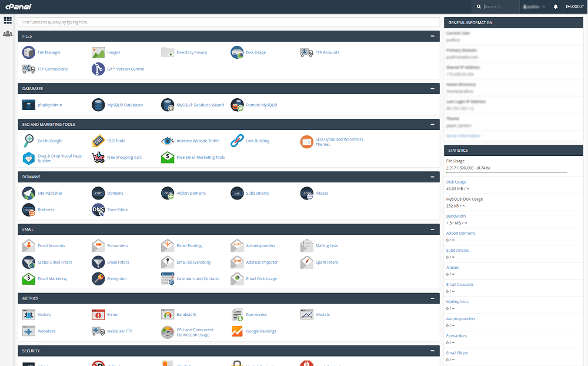Click the Remote MySQL icon
This screenshot has width=588, height=366.
[237, 105]
